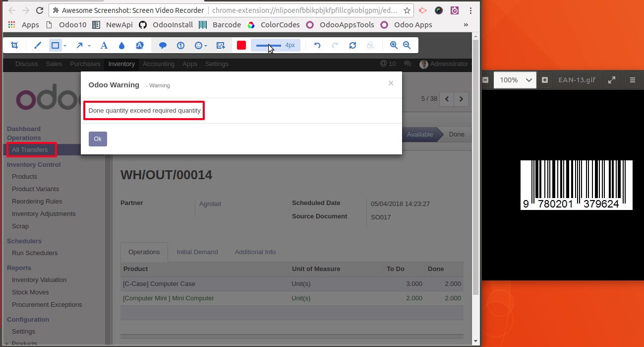Zoom out with the editor magnifier minus

407,45
